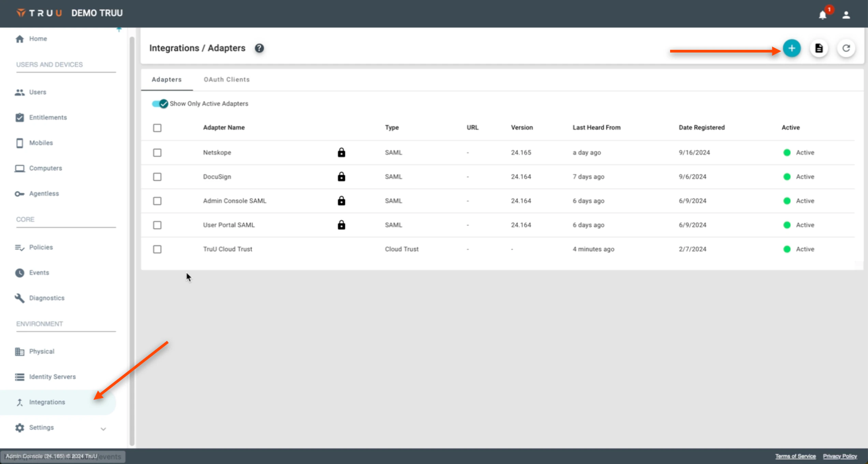Open Diagnostics in the sidebar
Viewport: 868px width, 464px height.
click(x=46, y=298)
